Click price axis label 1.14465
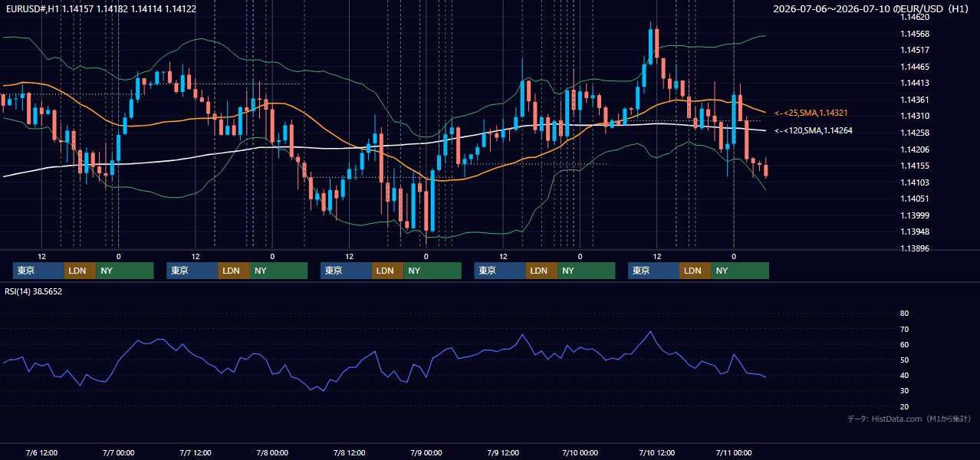 915,67
